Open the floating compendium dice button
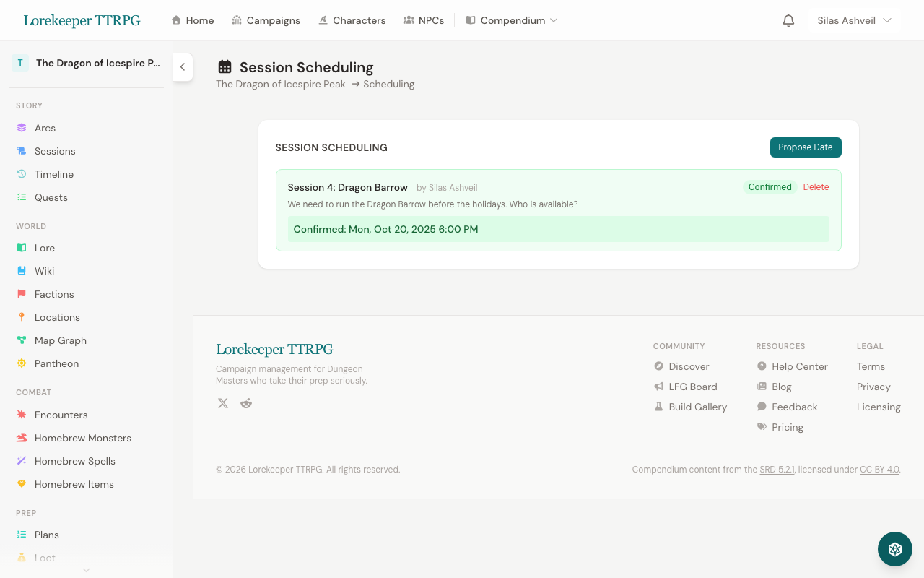 (x=894, y=549)
